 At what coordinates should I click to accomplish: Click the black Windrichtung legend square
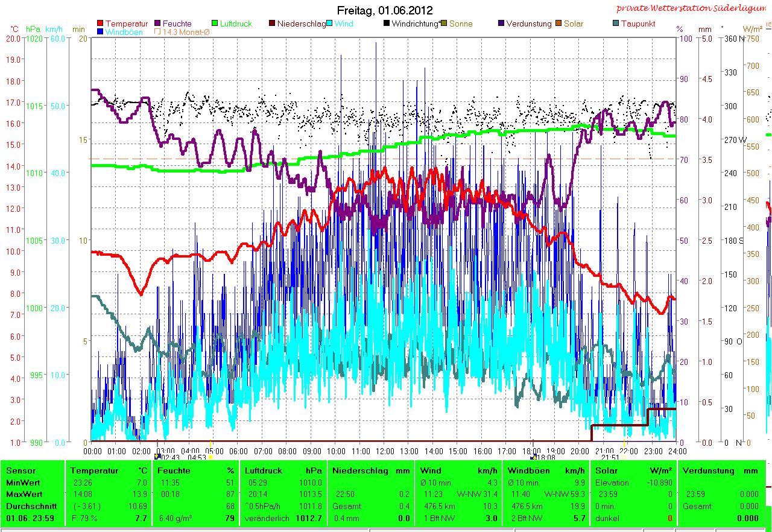(x=387, y=24)
